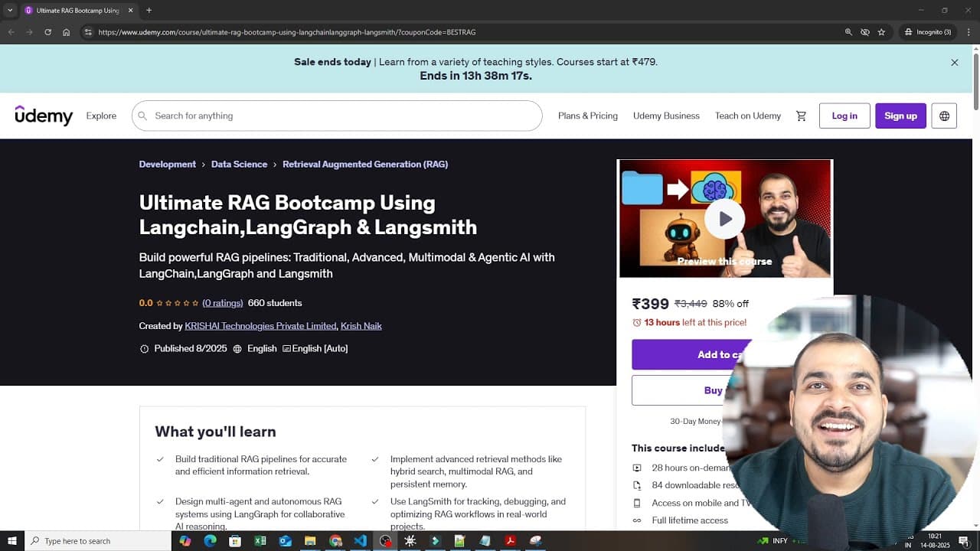980x551 pixels.
Task: Open the page zoom control
Action: pos(848,32)
